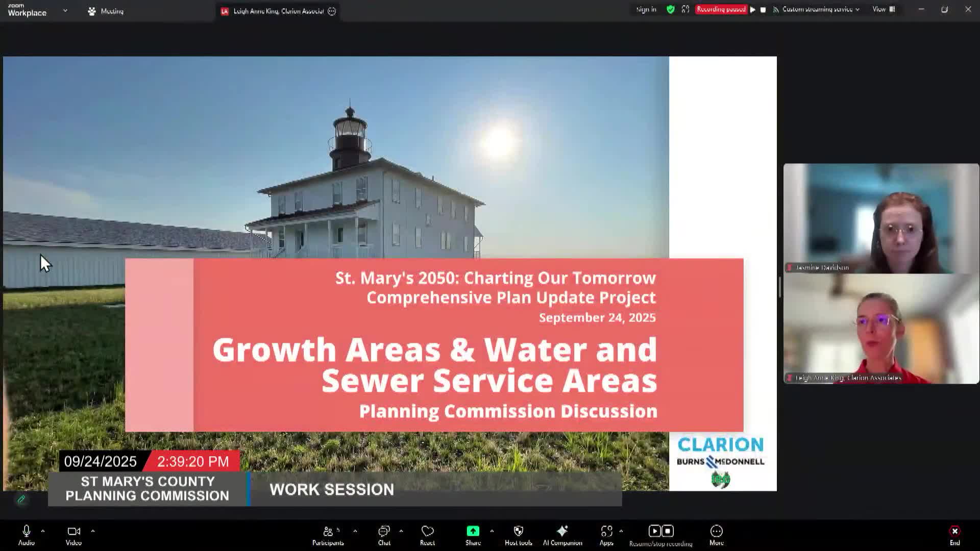Resume recording using top play button
This screenshot has height=551, width=980.
[752, 10]
